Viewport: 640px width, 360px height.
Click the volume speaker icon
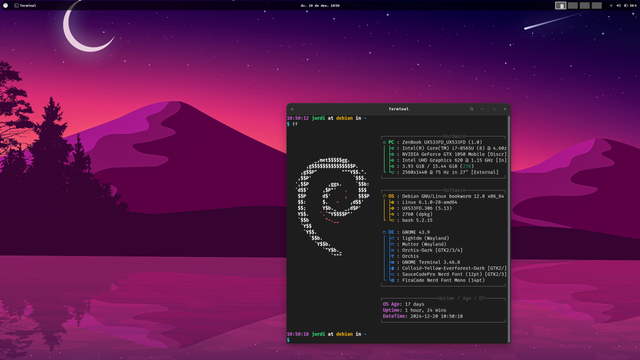[618, 5]
